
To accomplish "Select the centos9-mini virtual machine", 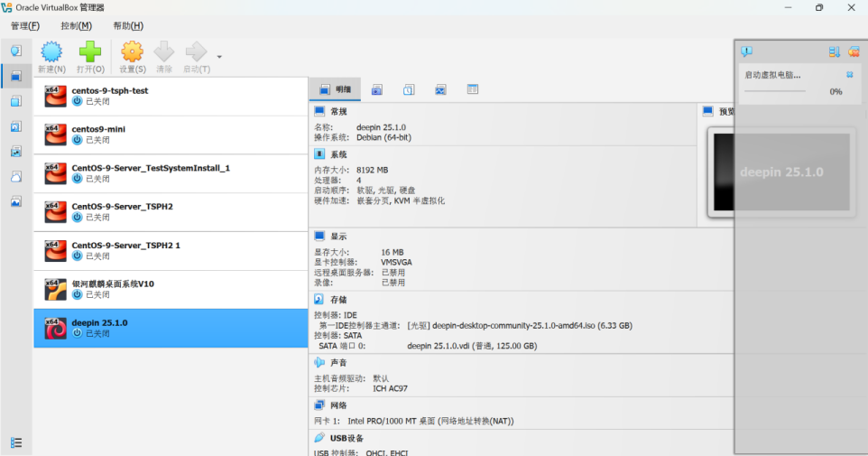I will point(171,135).
